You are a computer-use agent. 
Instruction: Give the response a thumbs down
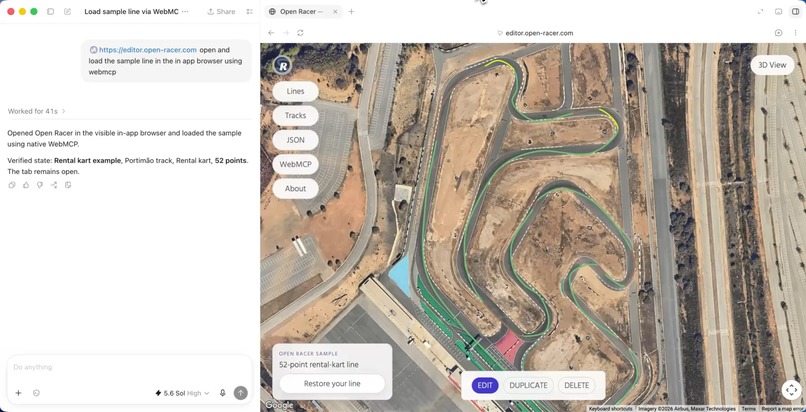point(40,185)
